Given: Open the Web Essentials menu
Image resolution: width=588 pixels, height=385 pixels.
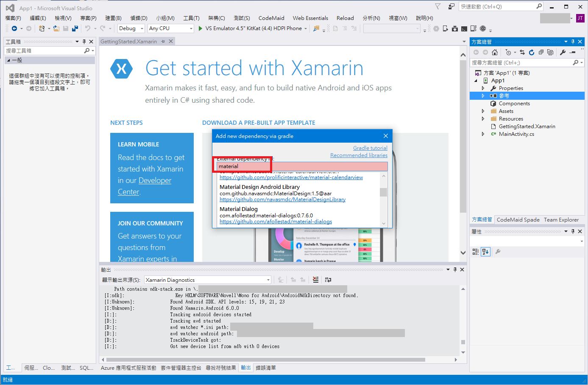Looking at the screenshot, I should (310, 18).
